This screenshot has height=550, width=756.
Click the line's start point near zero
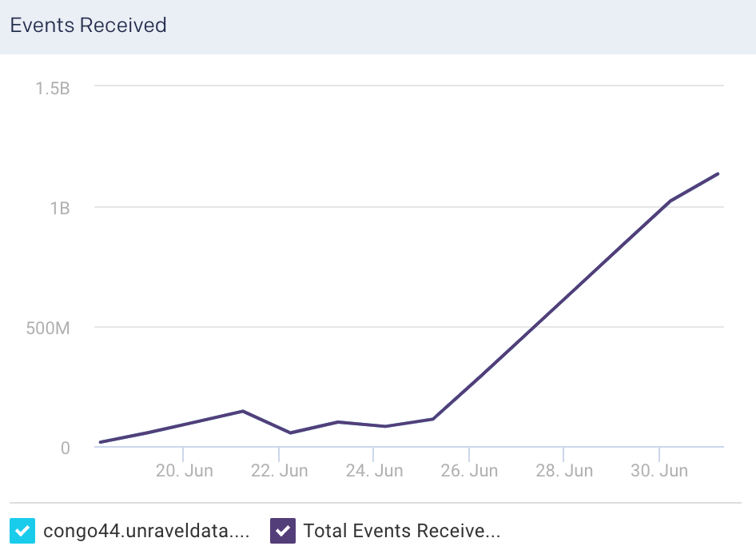click(x=100, y=442)
